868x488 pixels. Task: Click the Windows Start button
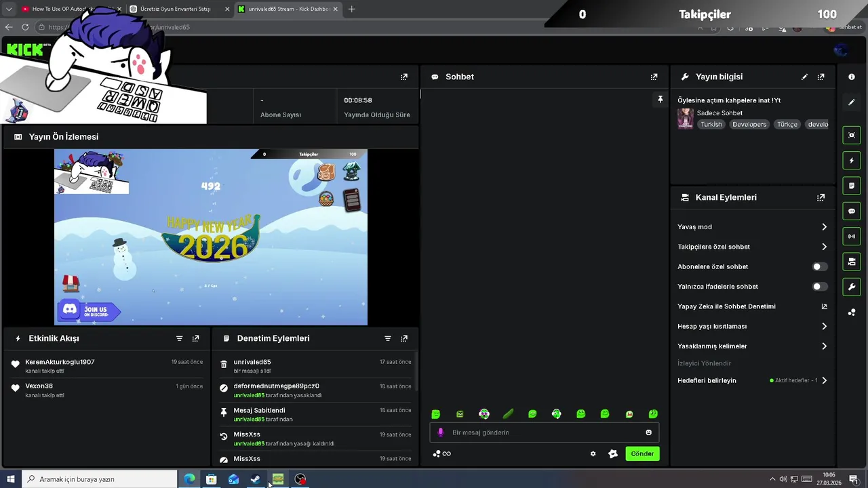pyautogui.click(x=11, y=479)
